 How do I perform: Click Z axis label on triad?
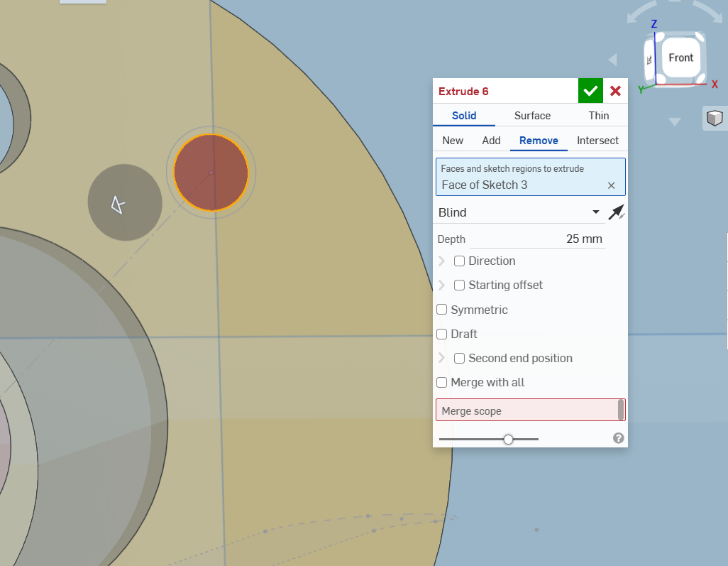tap(653, 23)
